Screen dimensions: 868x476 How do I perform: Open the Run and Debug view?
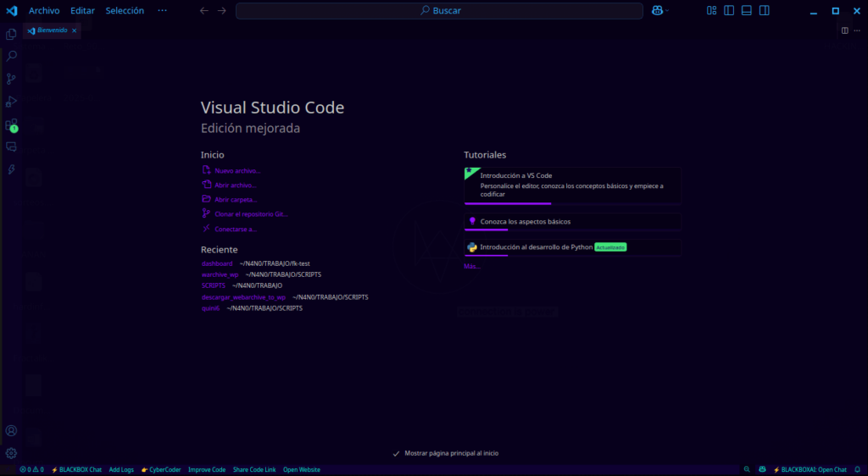[x=11, y=102]
